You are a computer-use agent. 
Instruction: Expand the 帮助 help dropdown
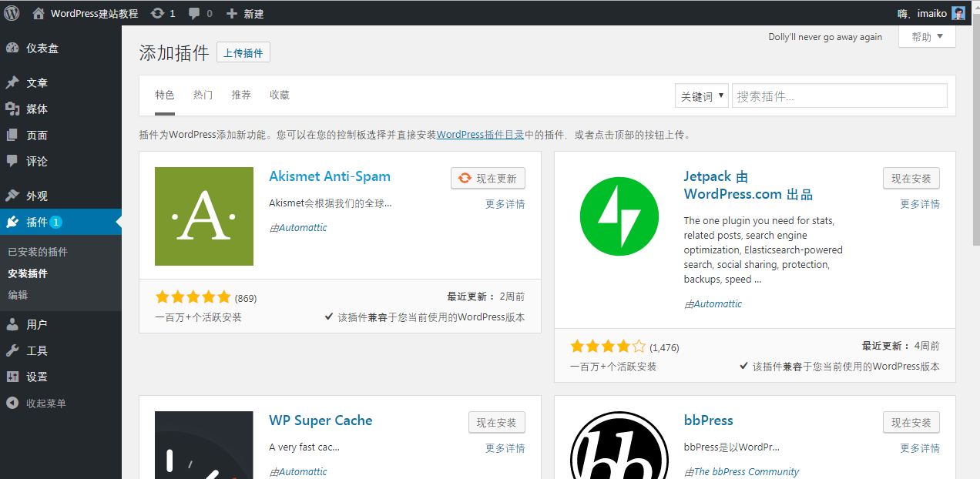coord(927,37)
